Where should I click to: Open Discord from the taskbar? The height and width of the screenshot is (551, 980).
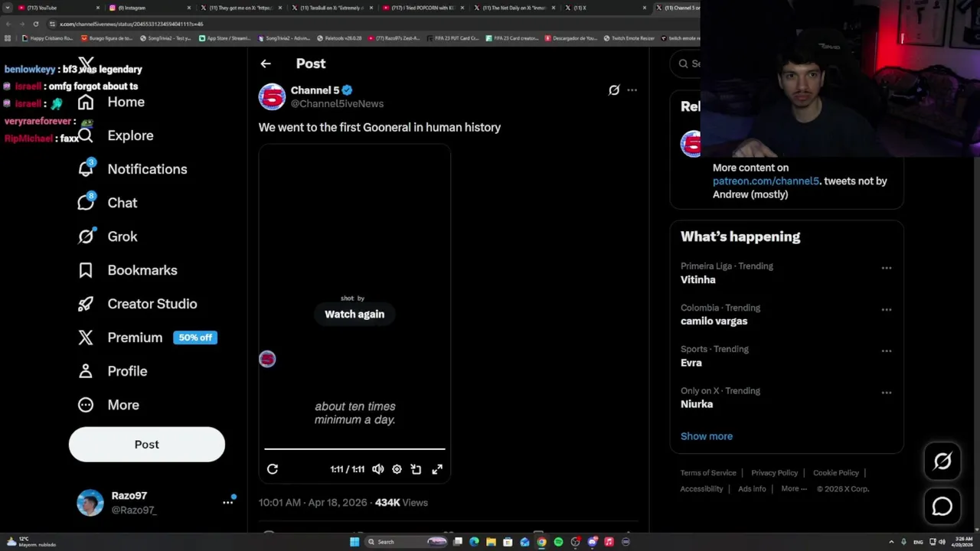[592, 542]
